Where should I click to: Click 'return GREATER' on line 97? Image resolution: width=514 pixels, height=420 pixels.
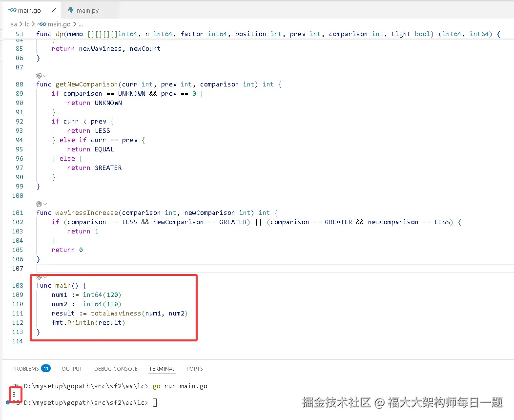pos(94,168)
